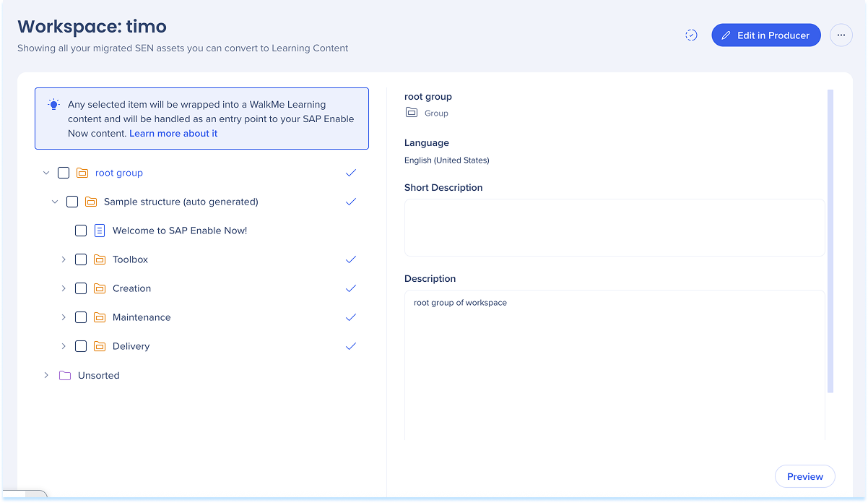Click the blue checkmark next to Toolbox
Image resolution: width=868 pixels, height=503 pixels.
pyautogui.click(x=351, y=259)
